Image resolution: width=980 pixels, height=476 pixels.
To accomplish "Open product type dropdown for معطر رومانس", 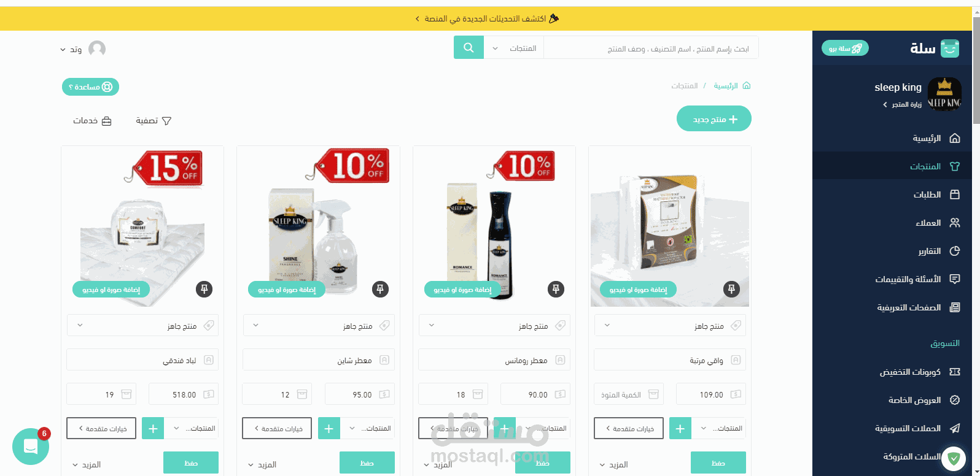I will 494,326.
